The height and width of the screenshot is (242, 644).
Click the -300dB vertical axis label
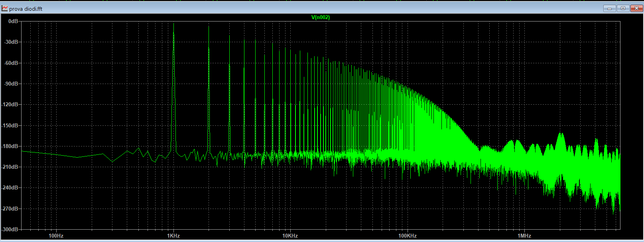coord(10,229)
